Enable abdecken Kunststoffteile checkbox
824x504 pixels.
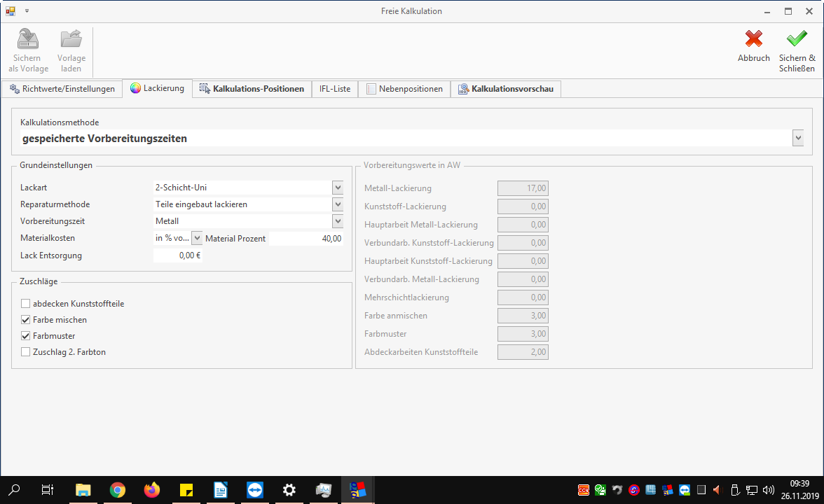26,304
